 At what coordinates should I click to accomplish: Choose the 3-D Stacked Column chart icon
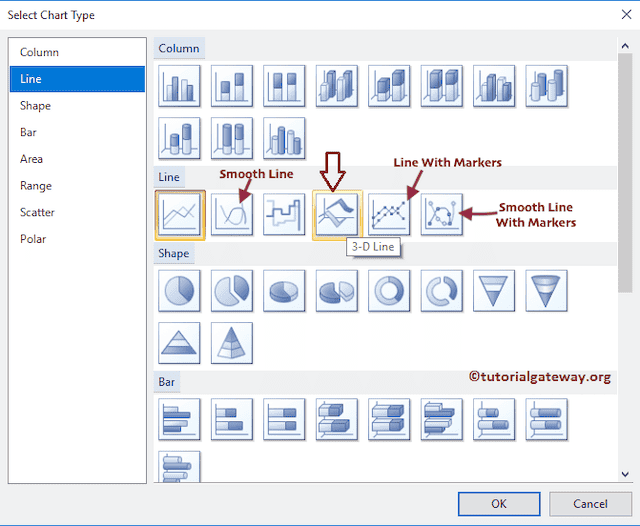(x=389, y=86)
